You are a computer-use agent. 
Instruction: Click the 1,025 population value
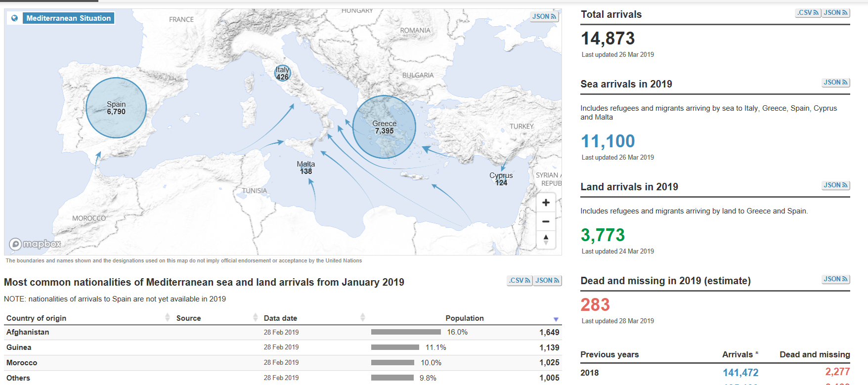click(x=549, y=363)
